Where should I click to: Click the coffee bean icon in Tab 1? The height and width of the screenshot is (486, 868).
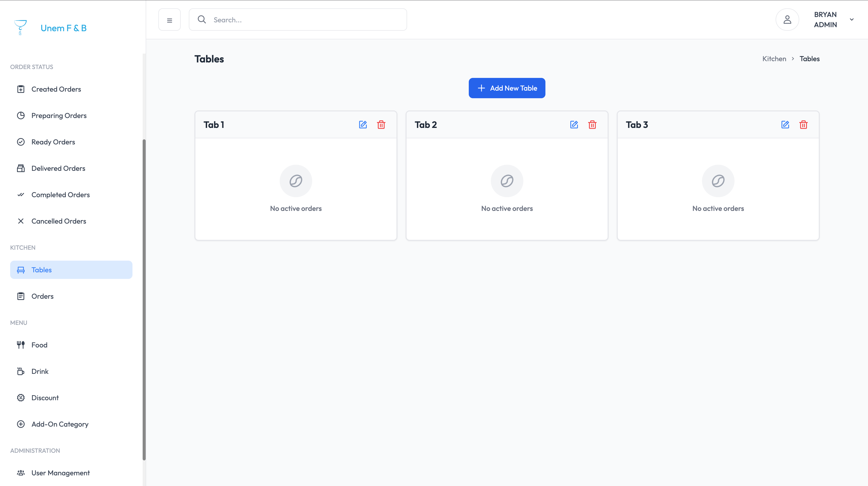pos(296,181)
